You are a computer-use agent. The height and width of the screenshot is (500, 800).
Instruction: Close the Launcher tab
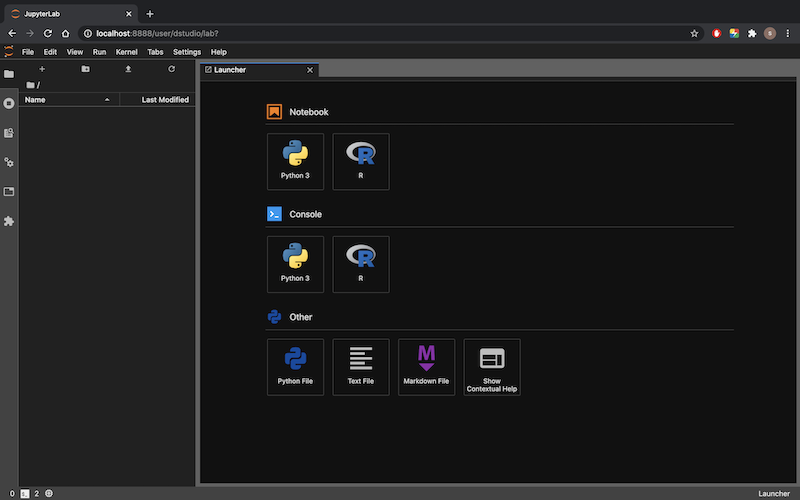(x=310, y=70)
